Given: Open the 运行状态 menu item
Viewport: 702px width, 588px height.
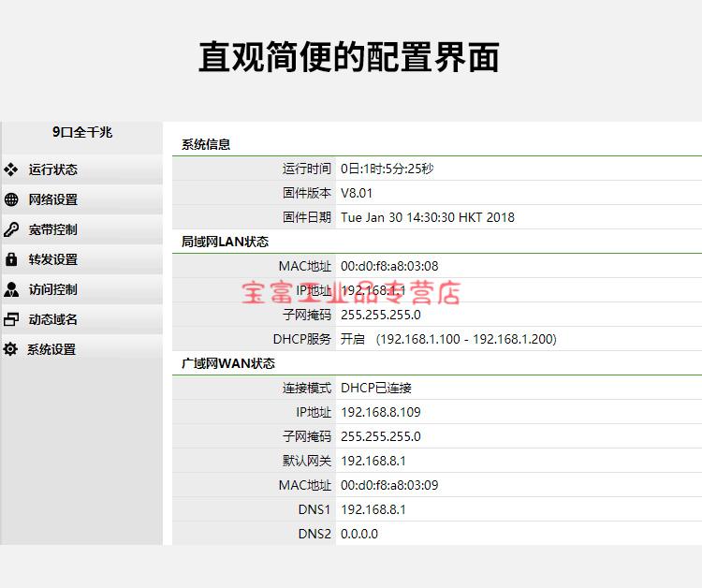Looking at the screenshot, I should pyautogui.click(x=81, y=169).
